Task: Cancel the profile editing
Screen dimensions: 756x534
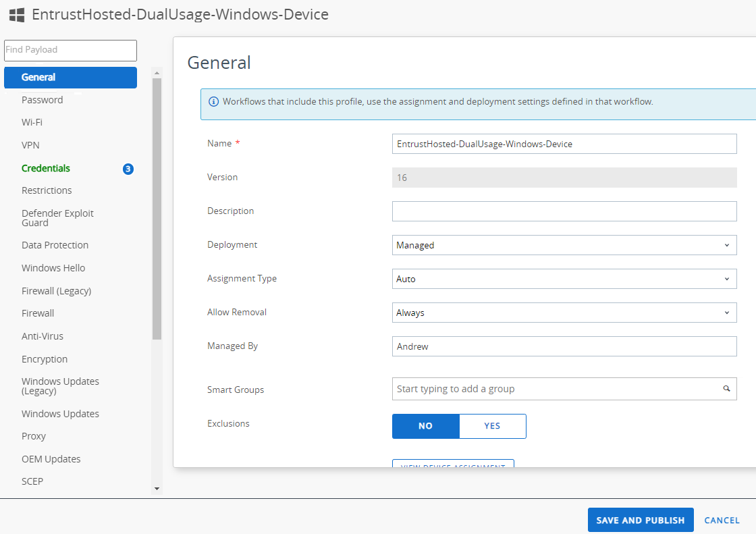Action: click(722, 520)
